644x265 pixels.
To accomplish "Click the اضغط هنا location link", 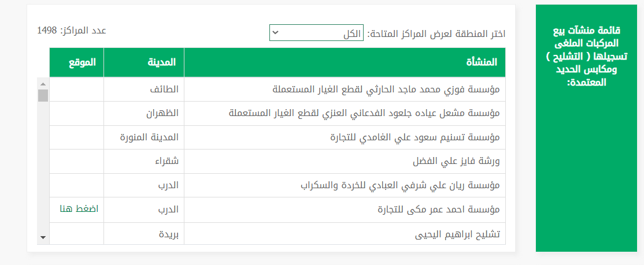I will tap(79, 209).
